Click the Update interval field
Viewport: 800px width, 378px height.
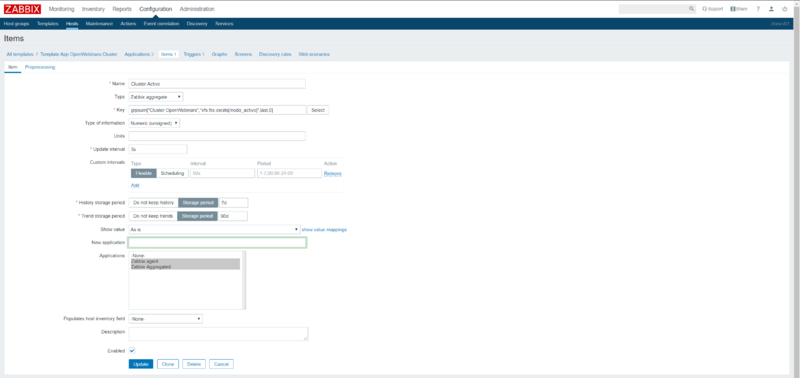pos(158,149)
